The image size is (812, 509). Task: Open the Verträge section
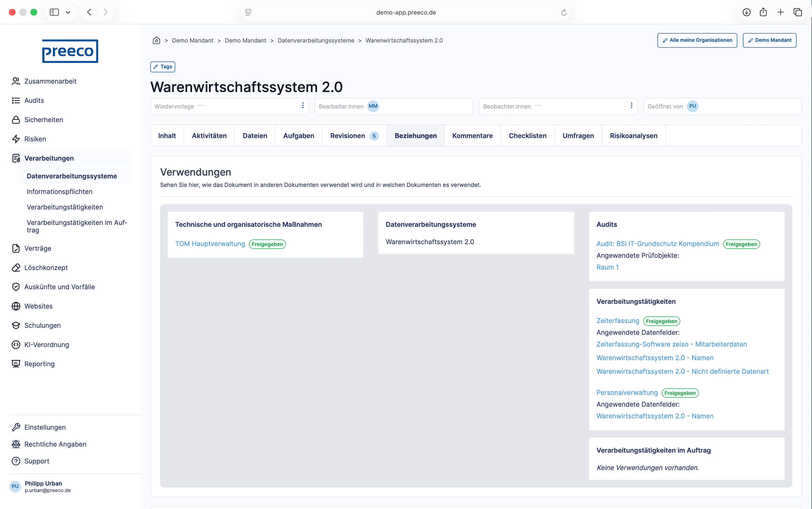(38, 248)
